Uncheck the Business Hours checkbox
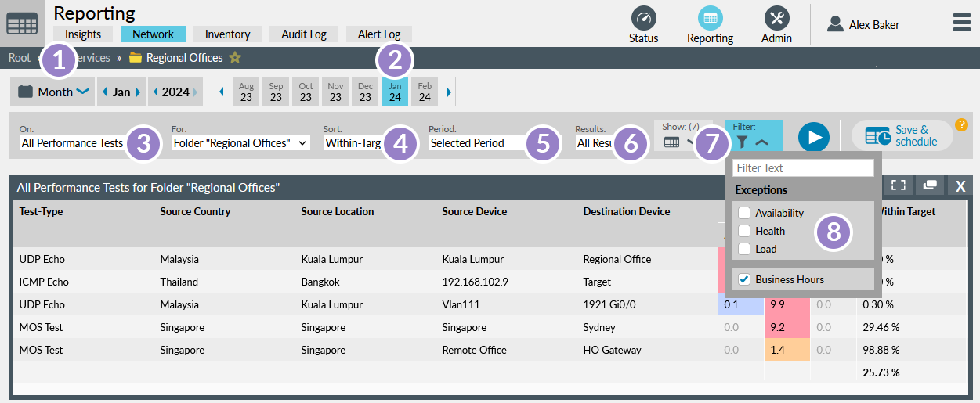The image size is (980, 403). pos(744,279)
